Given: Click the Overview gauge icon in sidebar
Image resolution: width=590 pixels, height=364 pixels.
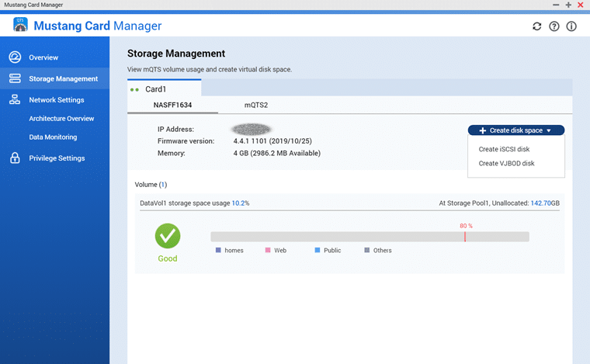Looking at the screenshot, I should click(15, 57).
